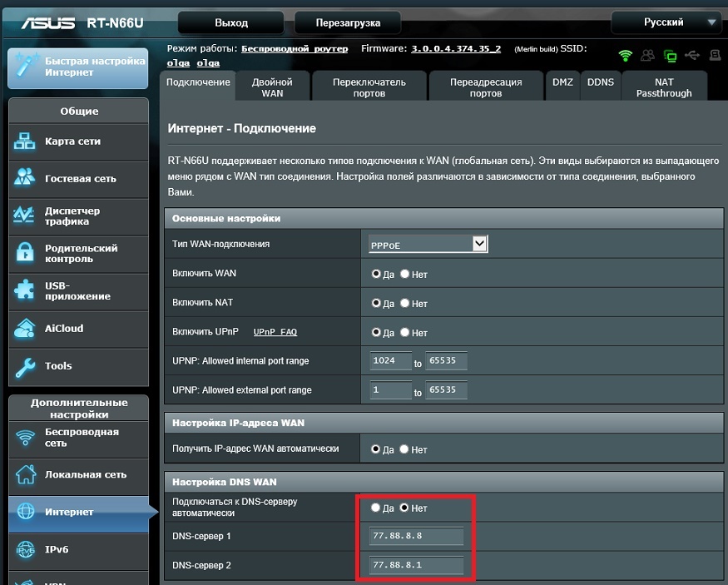Viewport: 728px width, 585px height.
Task: Click the Выход button
Action: (231, 22)
